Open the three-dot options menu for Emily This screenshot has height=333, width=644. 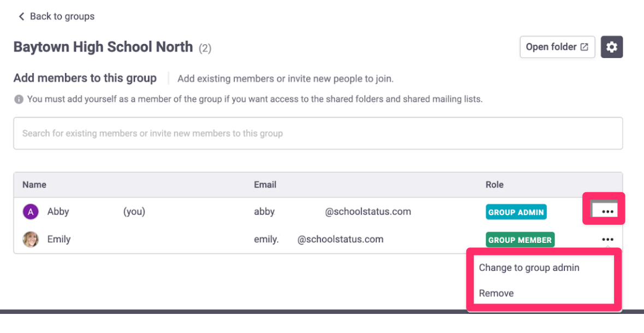[607, 240]
